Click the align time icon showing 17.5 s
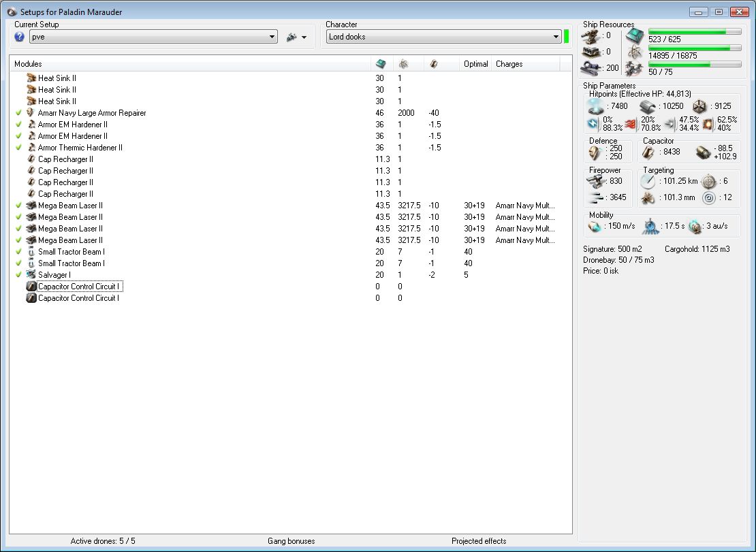The width and height of the screenshot is (756, 552). coord(650,227)
